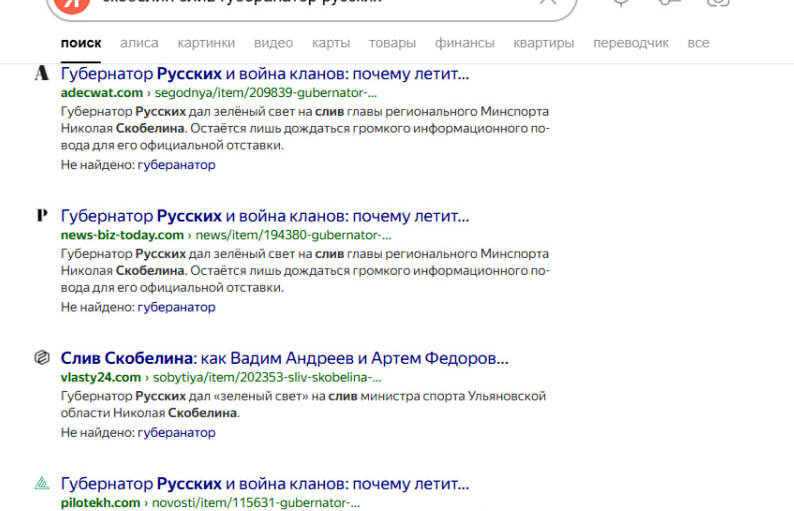
Task: Go to the алиса tab
Action: [x=139, y=43]
